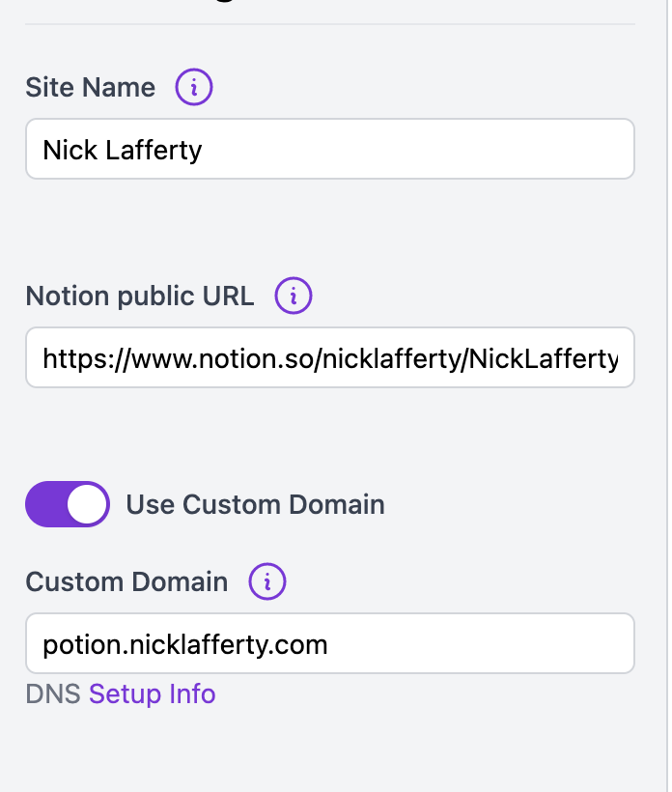672x792 pixels.
Task: Place cursor in the Nick Lafferty field
Action: pos(329,148)
